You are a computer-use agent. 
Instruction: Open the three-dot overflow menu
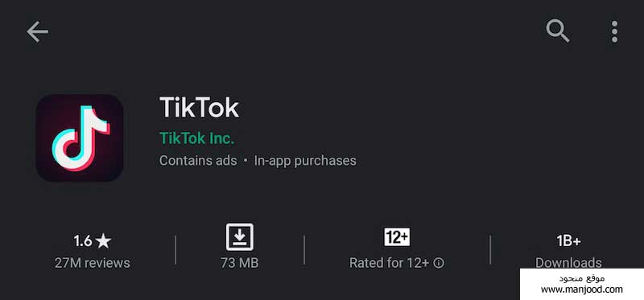[614, 31]
